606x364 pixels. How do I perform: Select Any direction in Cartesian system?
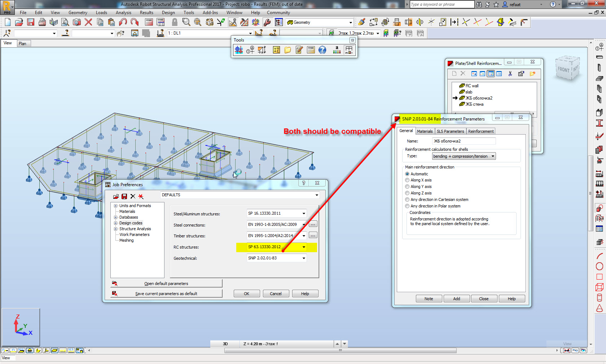(407, 200)
